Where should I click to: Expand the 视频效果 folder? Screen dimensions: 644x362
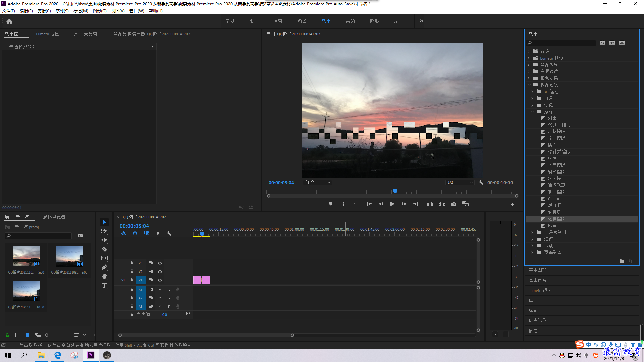(529, 78)
